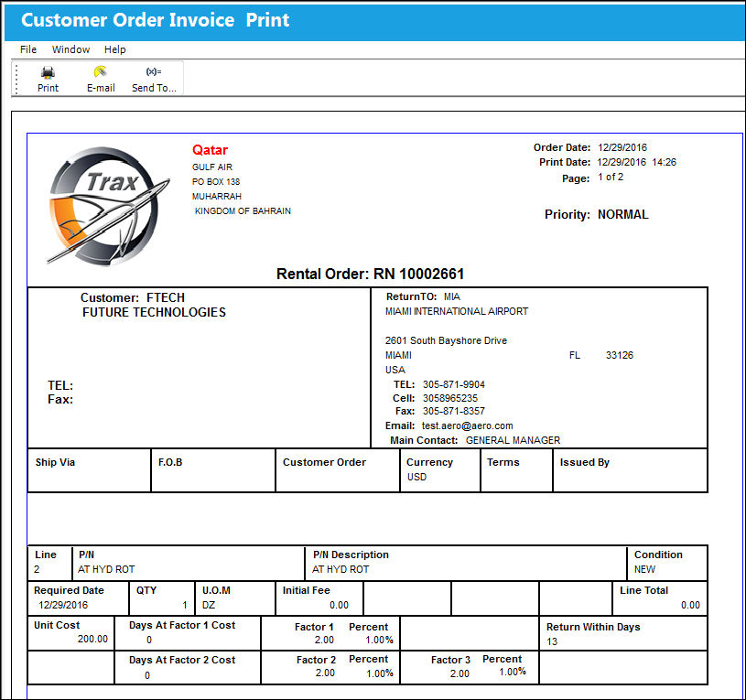Image resolution: width=746 pixels, height=700 pixels.
Task: Click the Cell number 3058965235
Action: [450, 398]
